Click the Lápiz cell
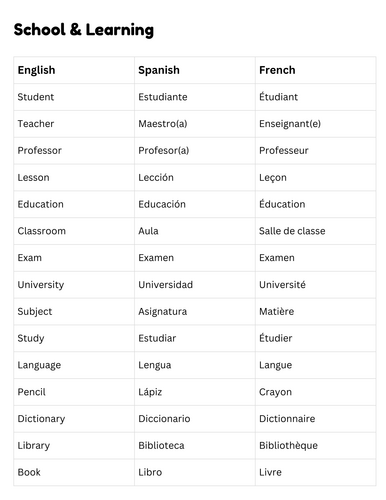 [x=195, y=392]
